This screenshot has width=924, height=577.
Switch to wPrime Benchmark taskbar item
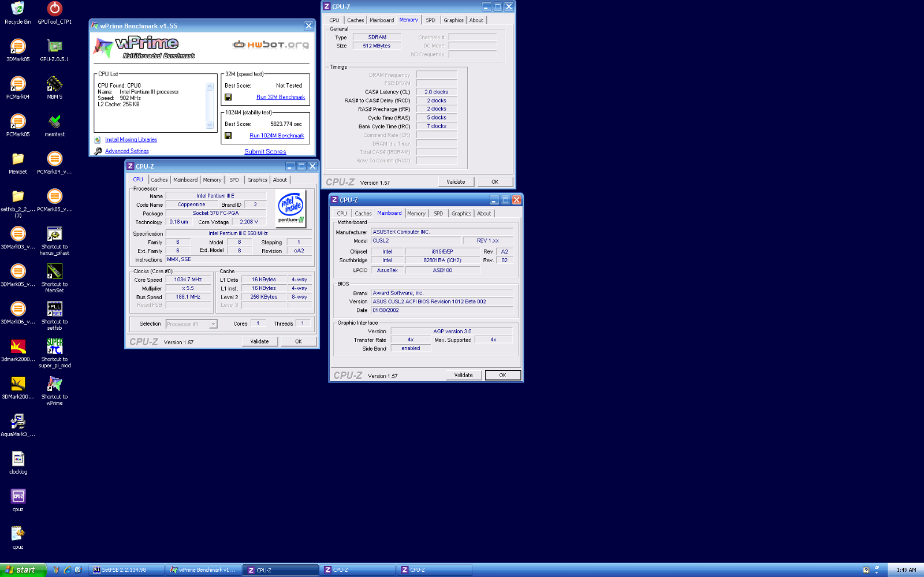pos(203,570)
